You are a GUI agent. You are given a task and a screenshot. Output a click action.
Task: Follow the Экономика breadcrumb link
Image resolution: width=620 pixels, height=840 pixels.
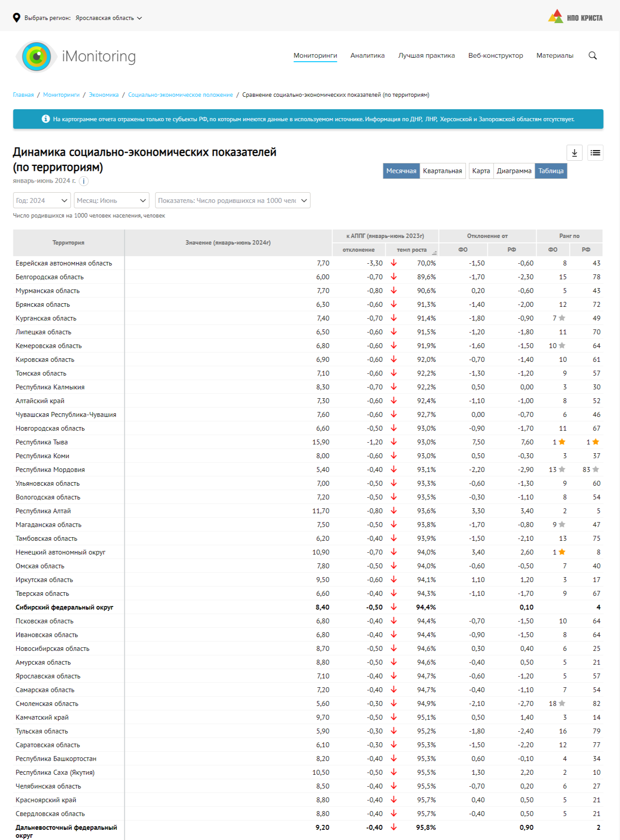tap(104, 95)
